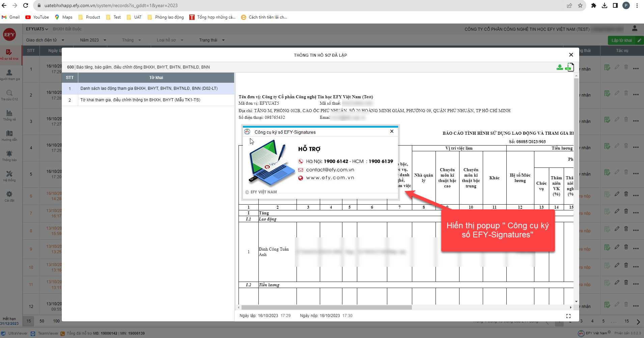644x338 pixels.
Task: Expand the Trạng thái status dropdown
Action: pos(212,40)
